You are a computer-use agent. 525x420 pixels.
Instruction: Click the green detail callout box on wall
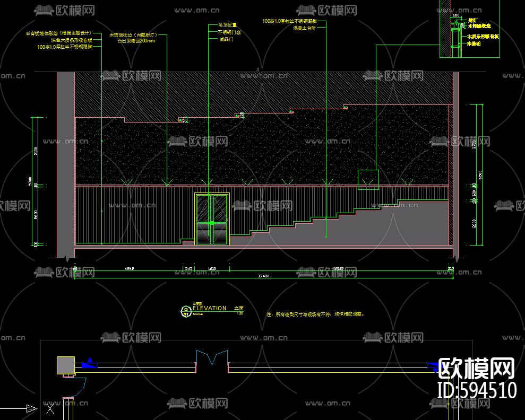[x=368, y=180]
